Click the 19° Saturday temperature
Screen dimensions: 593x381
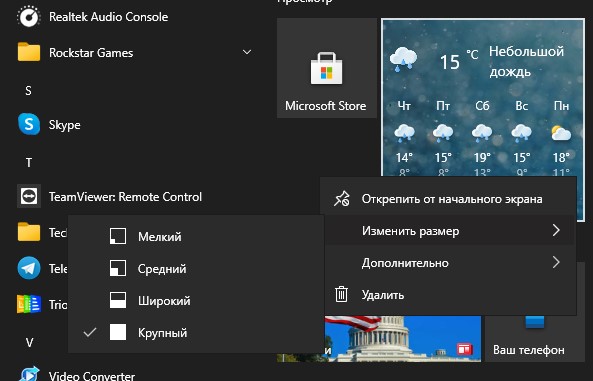point(482,157)
